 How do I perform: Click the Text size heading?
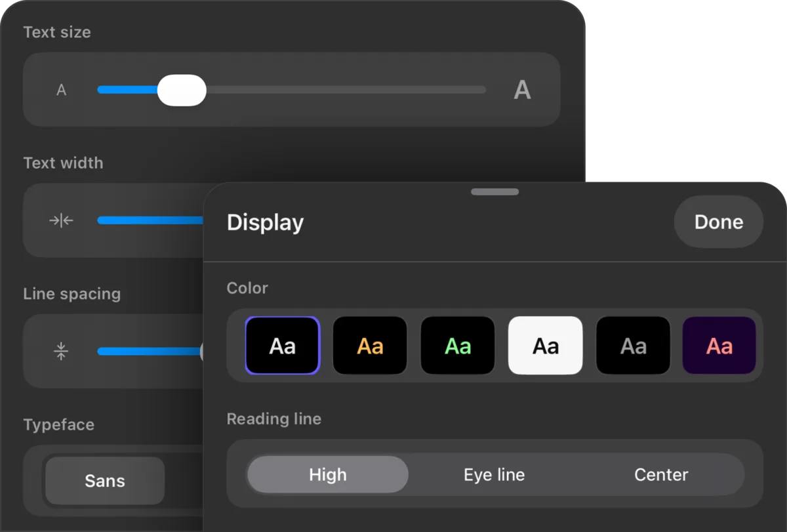pos(57,32)
